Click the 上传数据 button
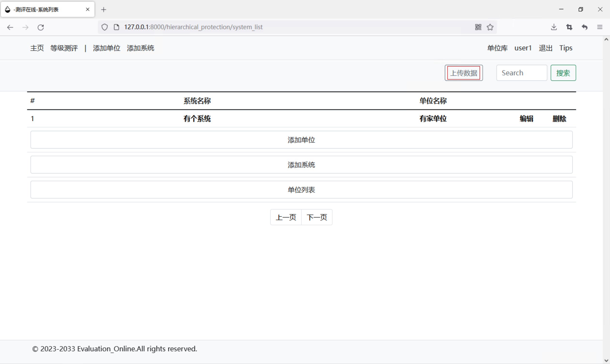 (464, 73)
